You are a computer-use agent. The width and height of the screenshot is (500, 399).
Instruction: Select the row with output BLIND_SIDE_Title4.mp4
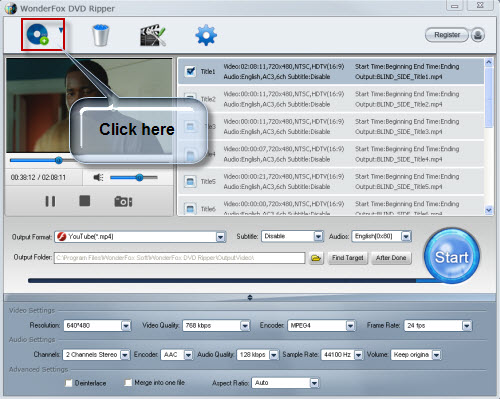(331, 154)
